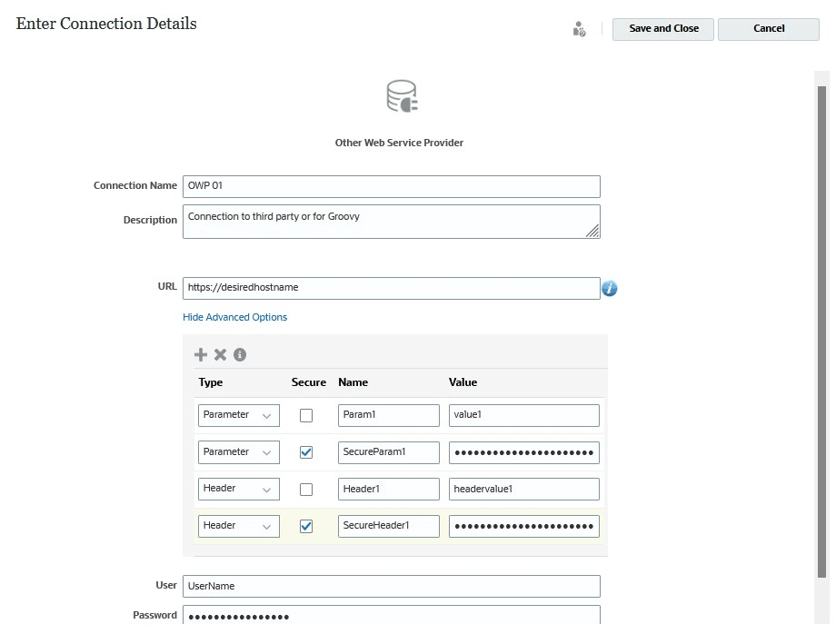836x644 pixels.
Task: Click the Cancel button
Action: [x=768, y=28]
